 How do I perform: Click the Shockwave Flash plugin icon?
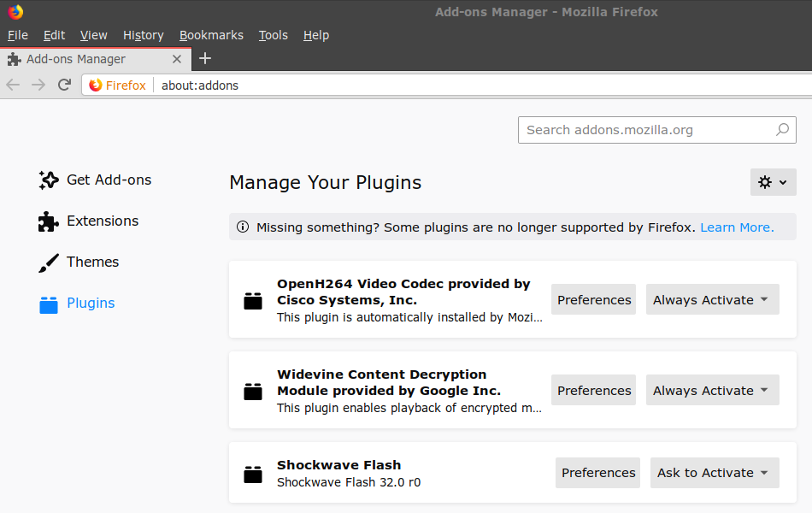(253, 474)
